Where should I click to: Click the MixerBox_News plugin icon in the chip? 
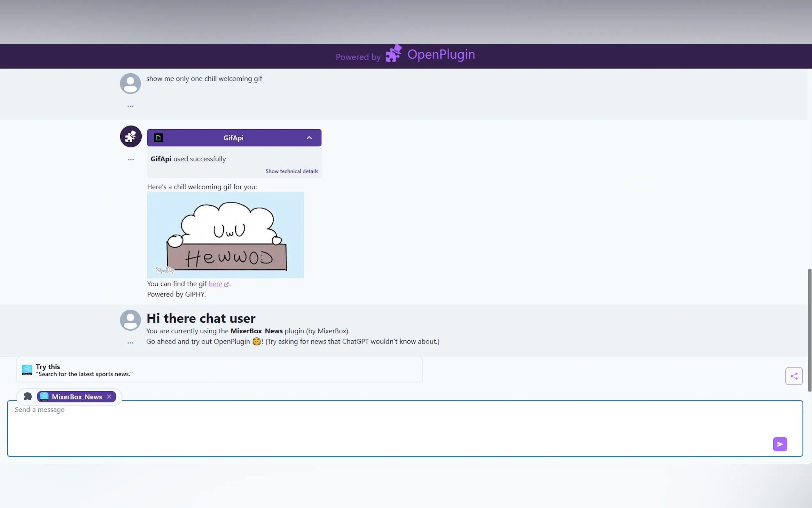[45, 396]
